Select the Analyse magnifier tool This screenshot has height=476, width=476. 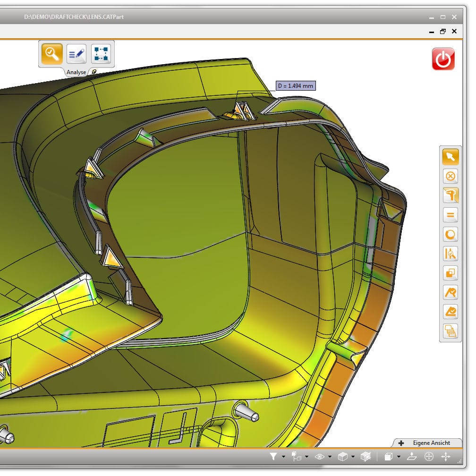tap(51, 53)
